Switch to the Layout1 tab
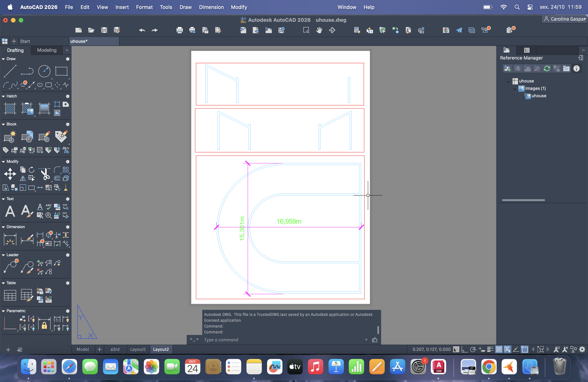 coord(138,349)
